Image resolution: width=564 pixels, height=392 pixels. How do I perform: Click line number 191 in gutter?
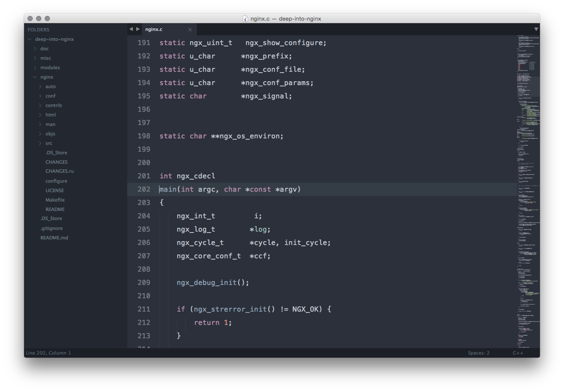click(144, 43)
